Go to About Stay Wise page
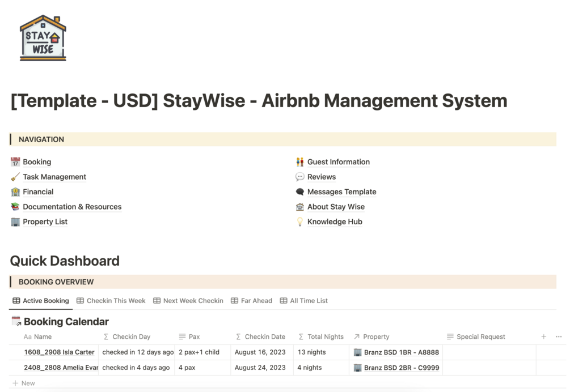Image resolution: width=570 pixels, height=392 pixels. 336,207
